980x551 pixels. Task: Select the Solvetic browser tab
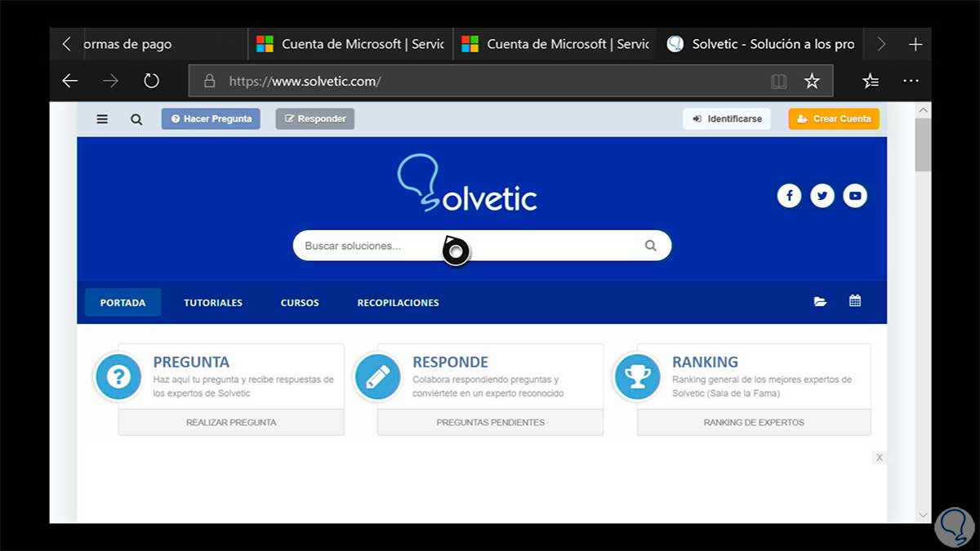(760, 44)
